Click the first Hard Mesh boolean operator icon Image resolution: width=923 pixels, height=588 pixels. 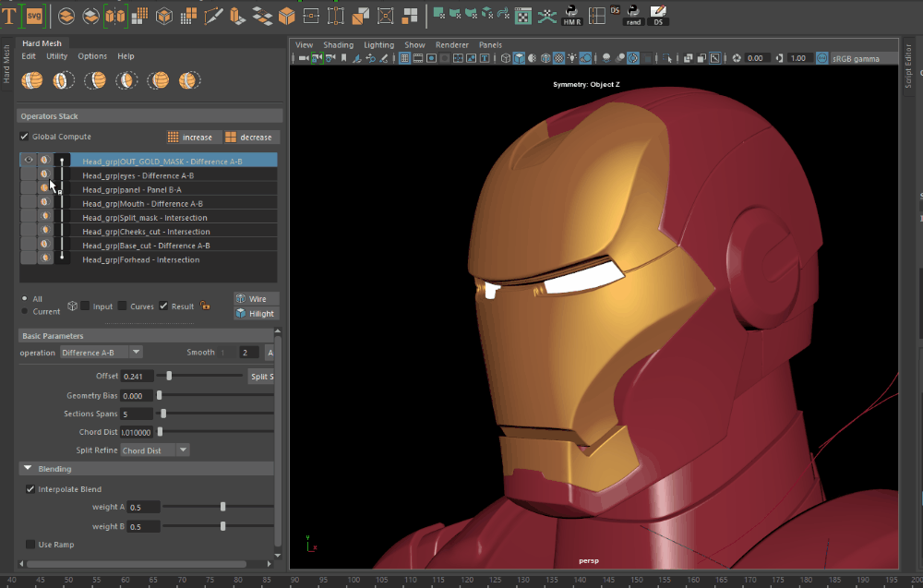coord(32,81)
